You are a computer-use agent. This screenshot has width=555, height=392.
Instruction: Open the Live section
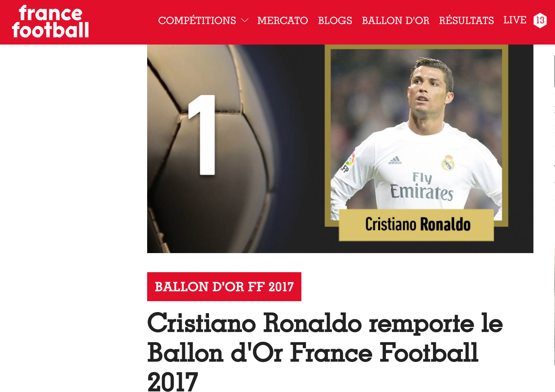(515, 20)
